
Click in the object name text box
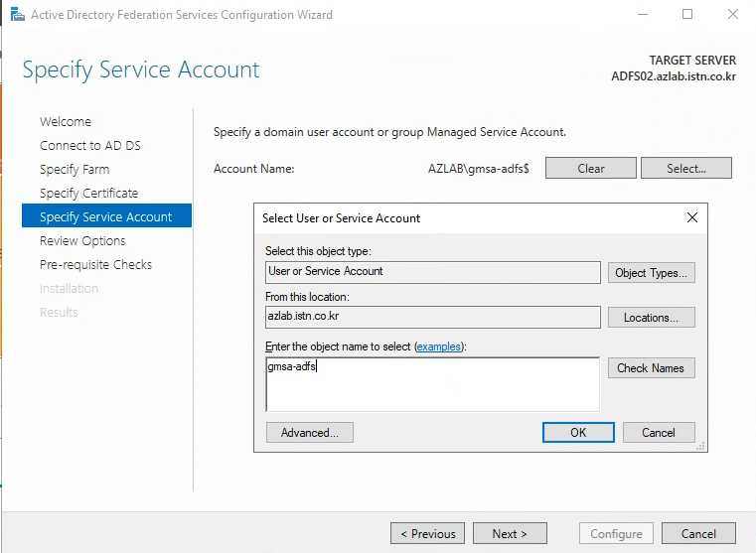click(432, 384)
